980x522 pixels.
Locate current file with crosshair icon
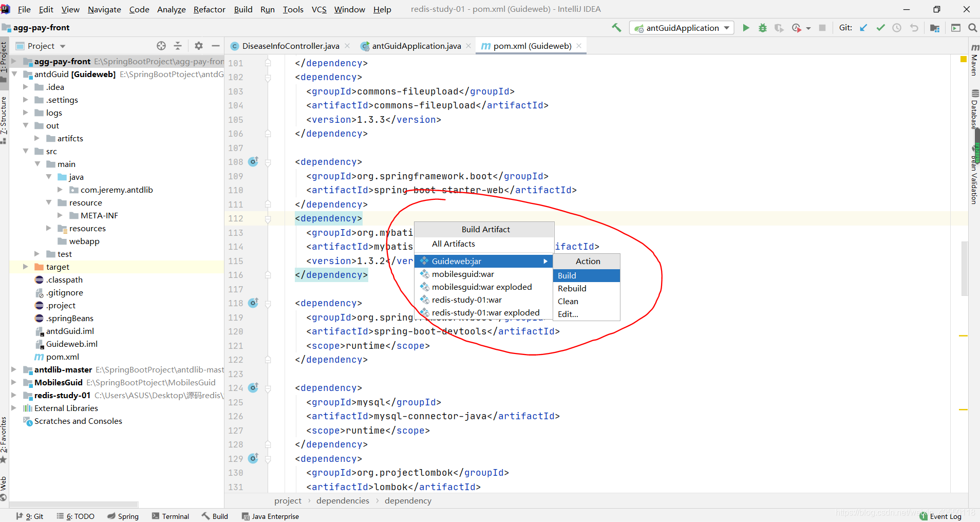pyautogui.click(x=161, y=46)
